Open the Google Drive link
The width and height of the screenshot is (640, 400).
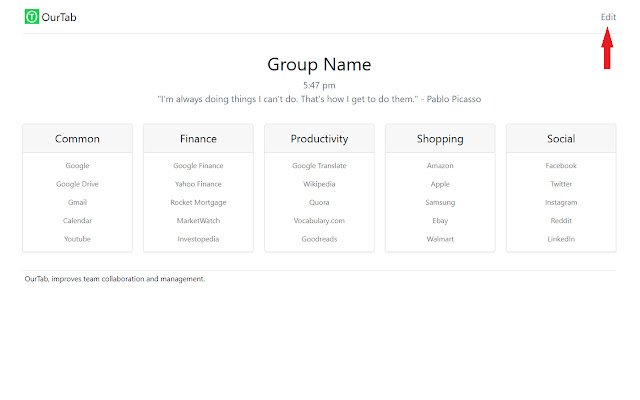coord(78,184)
